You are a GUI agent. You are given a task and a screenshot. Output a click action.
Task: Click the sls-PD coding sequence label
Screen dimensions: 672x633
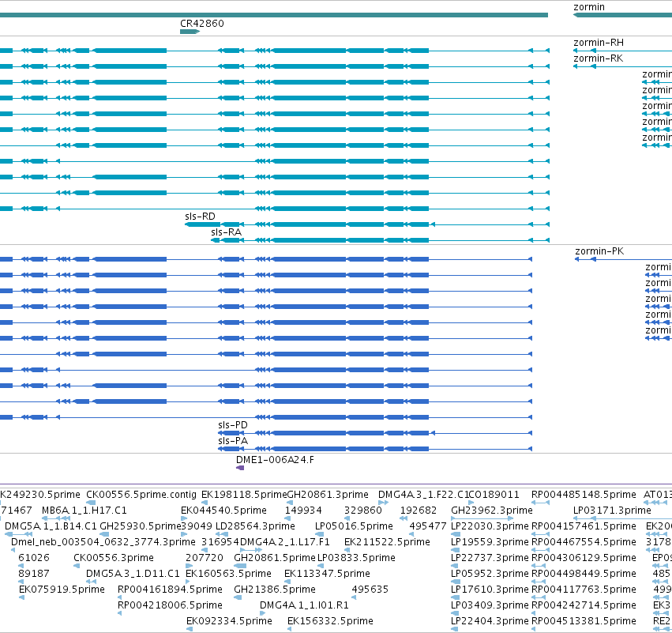(x=233, y=425)
